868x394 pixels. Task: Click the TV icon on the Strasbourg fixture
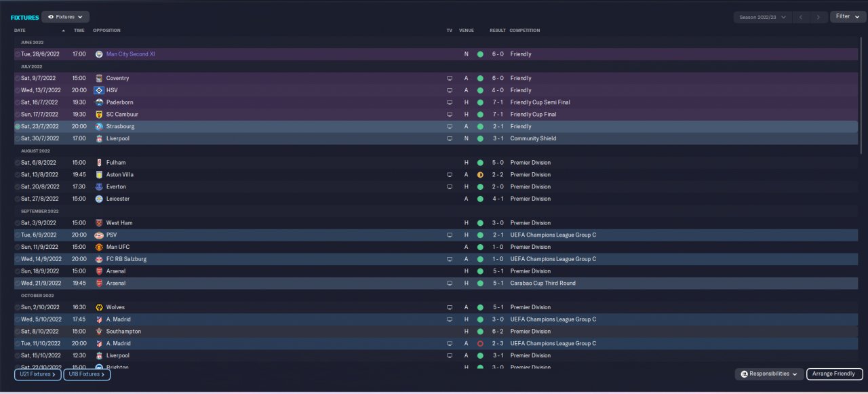[449, 126]
